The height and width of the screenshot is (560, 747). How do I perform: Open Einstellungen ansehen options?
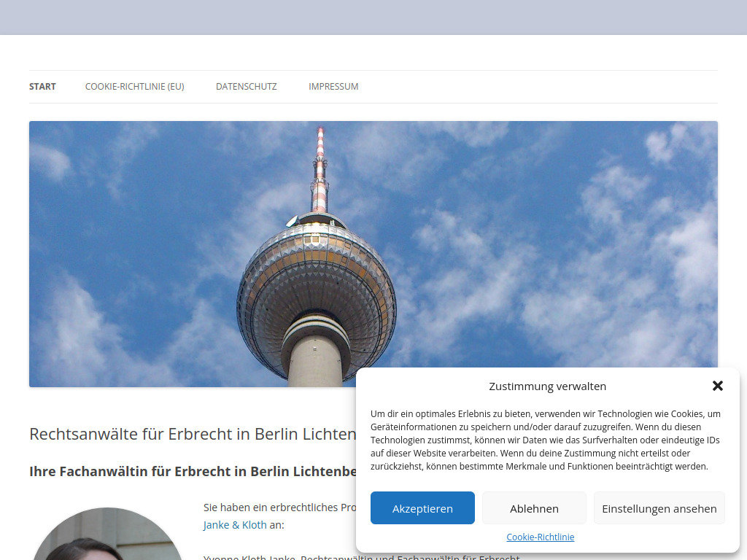coord(659,508)
